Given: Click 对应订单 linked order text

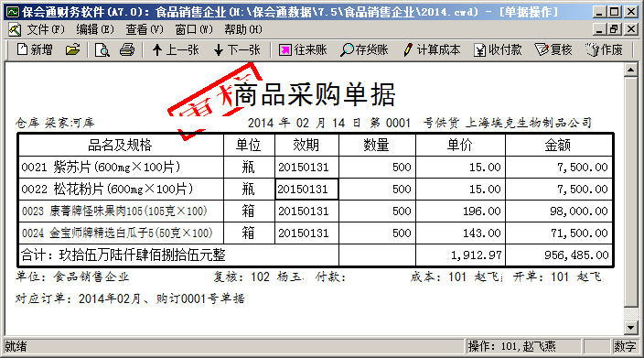Looking at the screenshot, I should tap(130, 298).
